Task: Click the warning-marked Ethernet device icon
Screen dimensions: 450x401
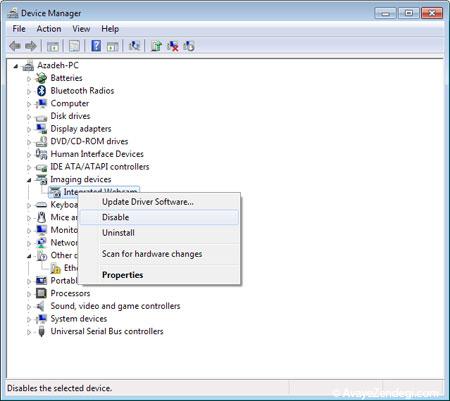Action: [55, 268]
